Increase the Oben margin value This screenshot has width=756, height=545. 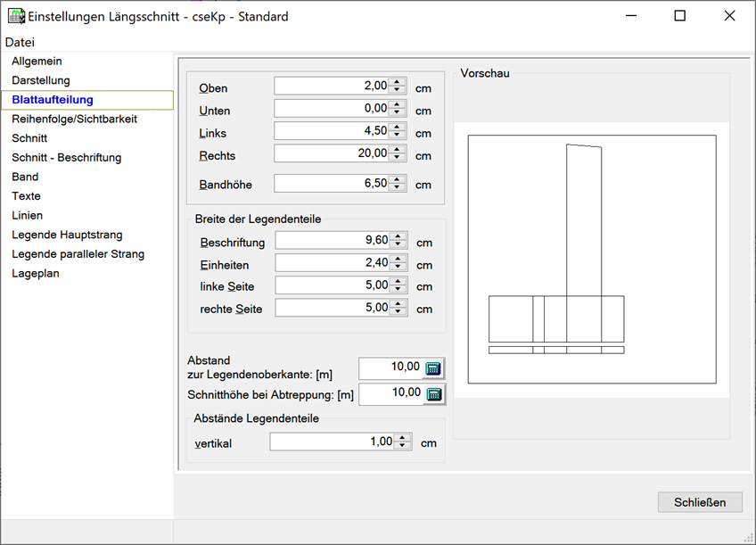(398, 82)
